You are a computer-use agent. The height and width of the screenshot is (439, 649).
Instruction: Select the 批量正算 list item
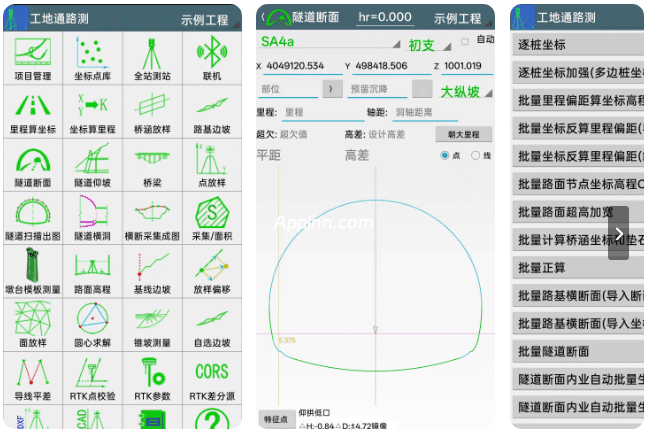coord(578,268)
